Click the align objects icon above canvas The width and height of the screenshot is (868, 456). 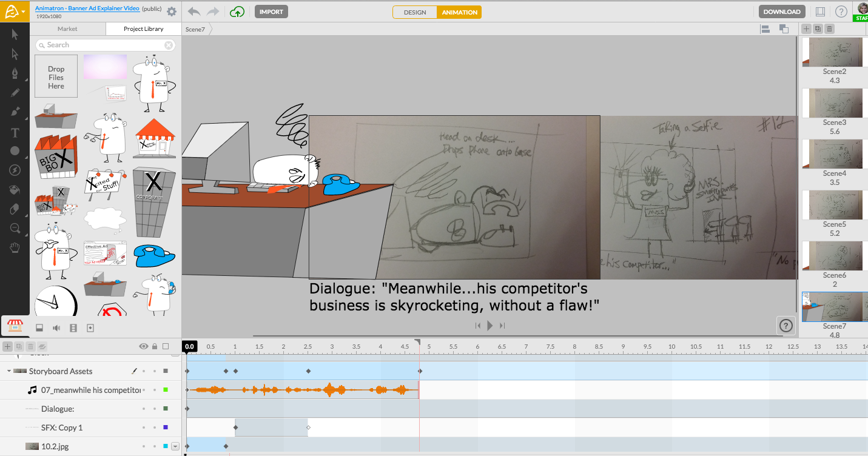tap(765, 29)
